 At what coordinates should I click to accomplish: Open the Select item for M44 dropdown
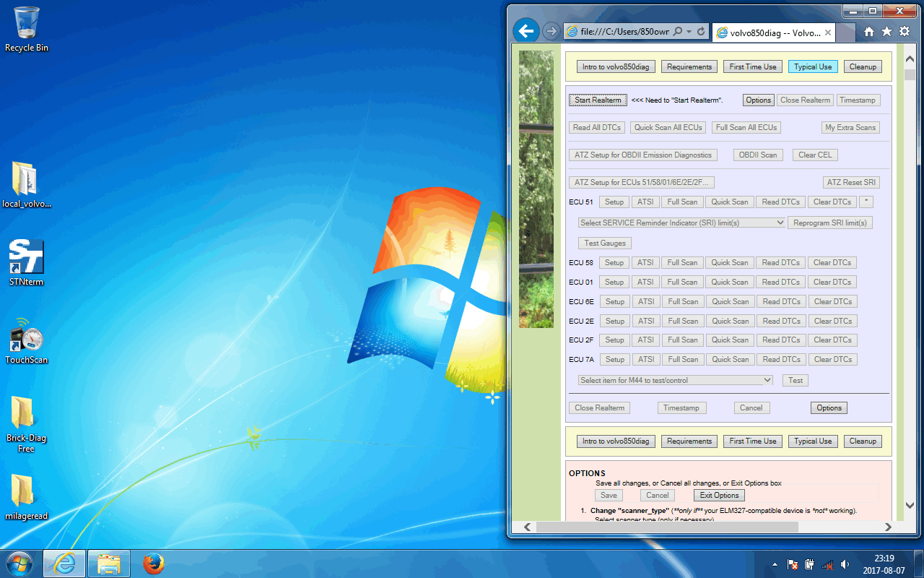click(675, 380)
